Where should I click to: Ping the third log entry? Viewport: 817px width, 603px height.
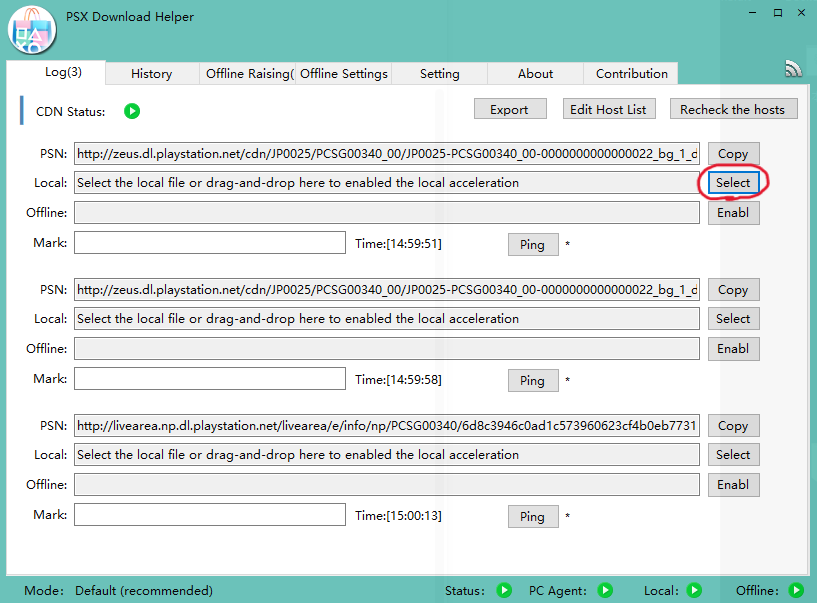(x=532, y=517)
